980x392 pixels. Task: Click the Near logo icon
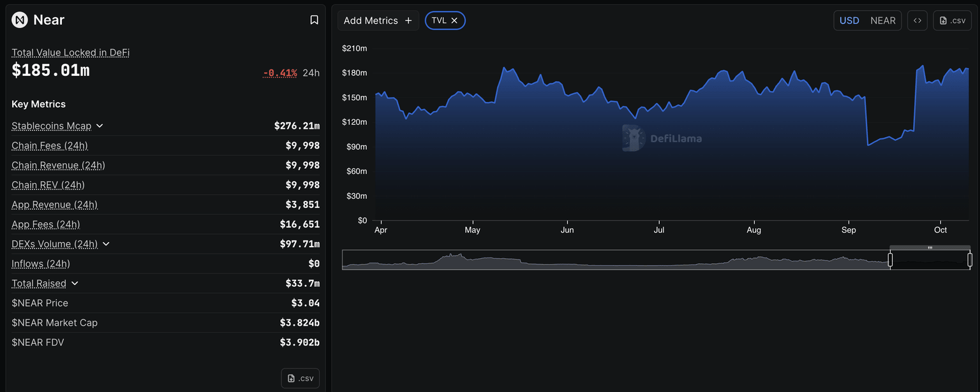[x=20, y=20]
